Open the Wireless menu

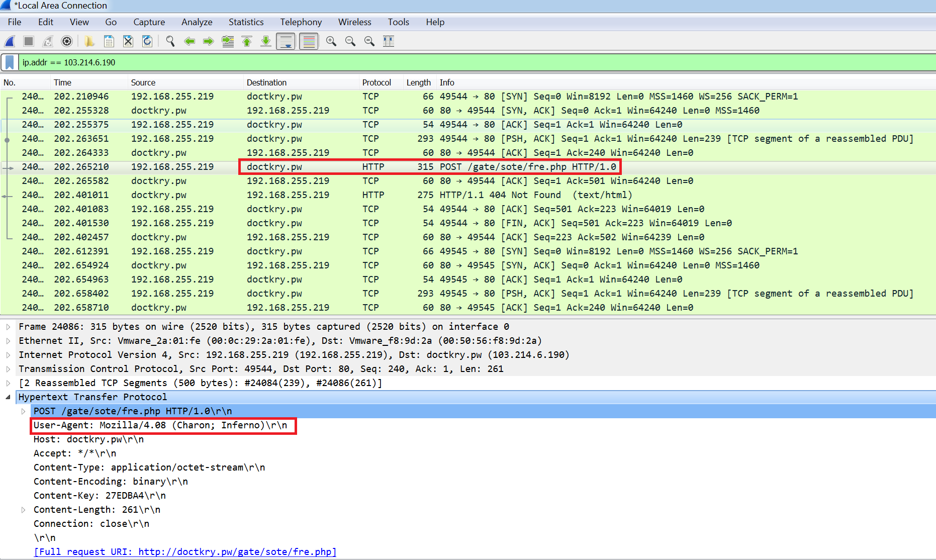point(355,22)
